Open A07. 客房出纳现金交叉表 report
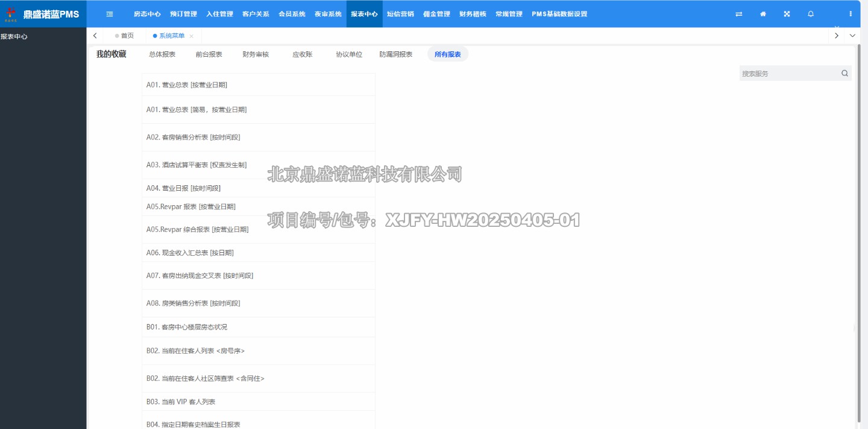Screen dimensions: 868x429 pyautogui.click(x=258, y=276)
